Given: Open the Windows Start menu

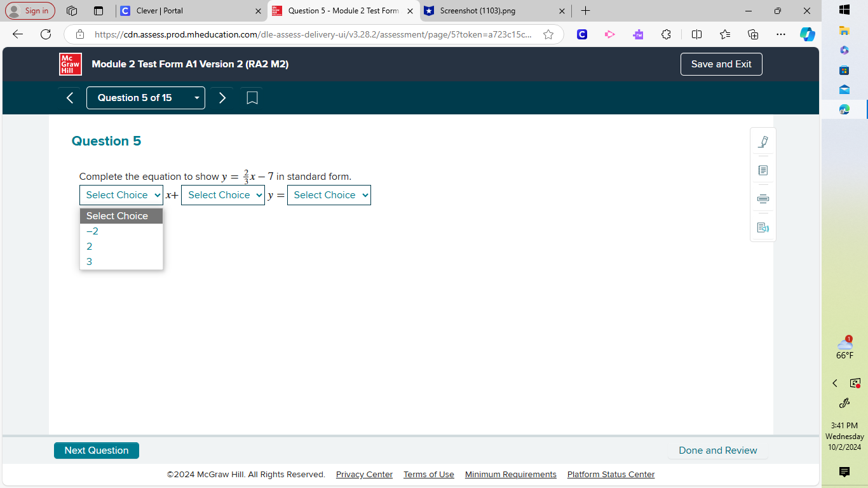Looking at the screenshot, I should 844,10.
